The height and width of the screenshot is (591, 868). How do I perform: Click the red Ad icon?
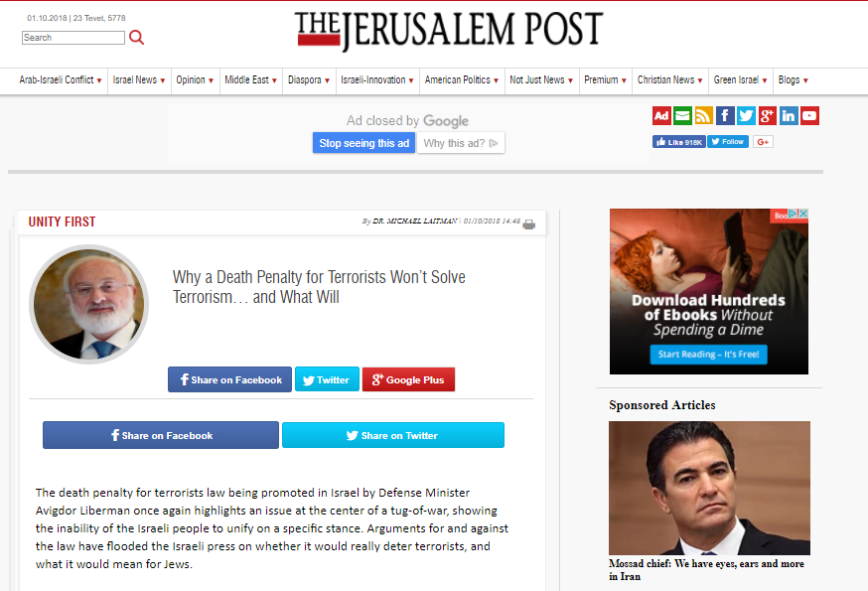pyautogui.click(x=661, y=116)
